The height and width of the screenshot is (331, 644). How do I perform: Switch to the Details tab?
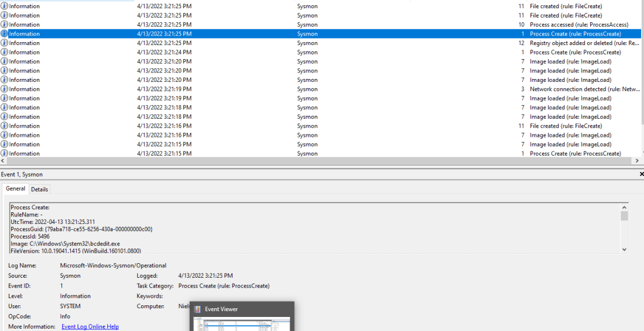pos(40,189)
